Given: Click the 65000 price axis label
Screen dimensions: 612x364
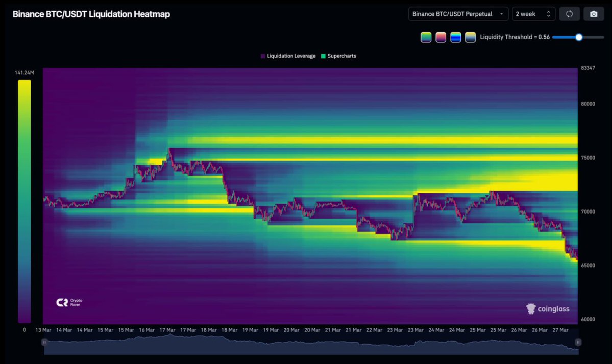Looking at the screenshot, I should (x=588, y=266).
